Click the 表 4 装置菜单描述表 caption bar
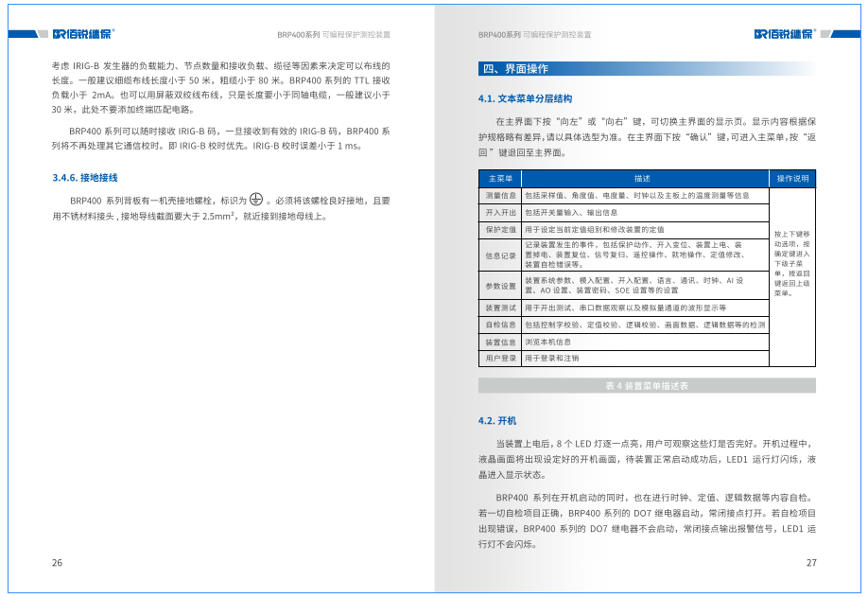Image resolution: width=868 pixels, height=598 pixels. pyautogui.click(x=647, y=386)
